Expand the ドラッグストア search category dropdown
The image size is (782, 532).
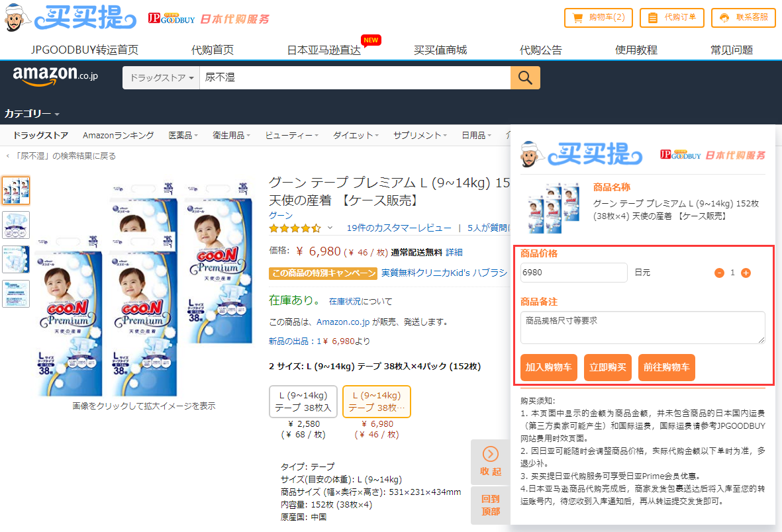162,78
